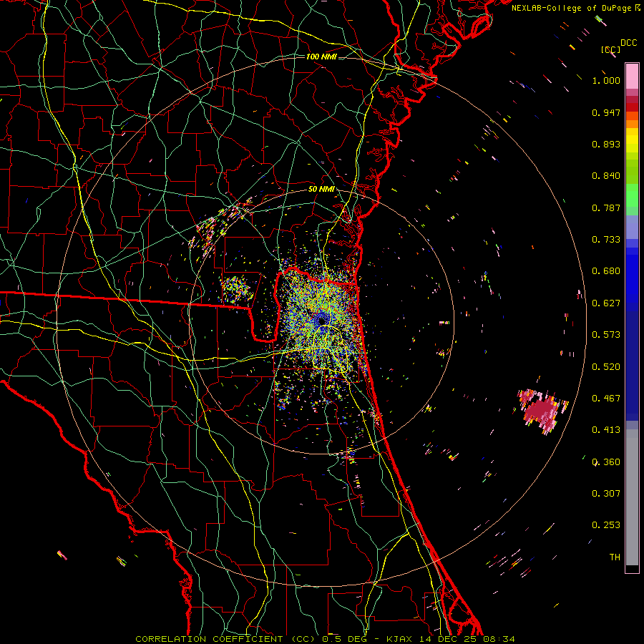Select the 0.467 legend value
This screenshot has height=644, width=644.
pos(606,399)
